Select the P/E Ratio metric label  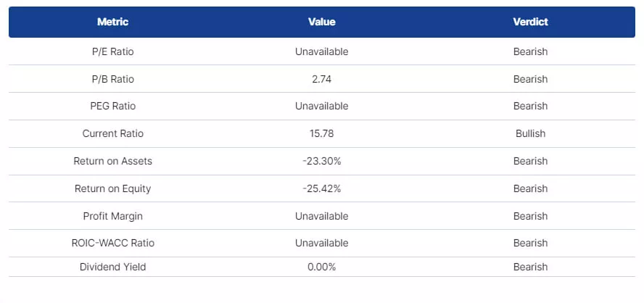(112, 51)
